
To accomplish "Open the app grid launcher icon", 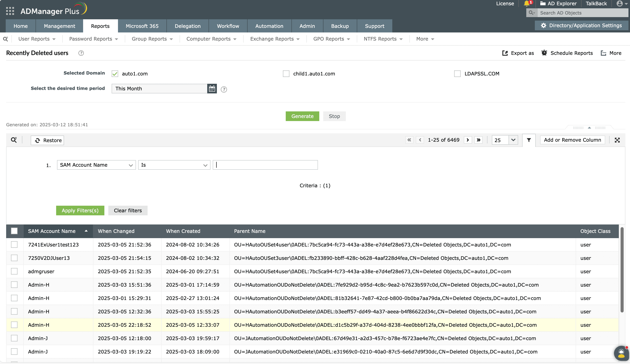I will pyautogui.click(x=10, y=11).
